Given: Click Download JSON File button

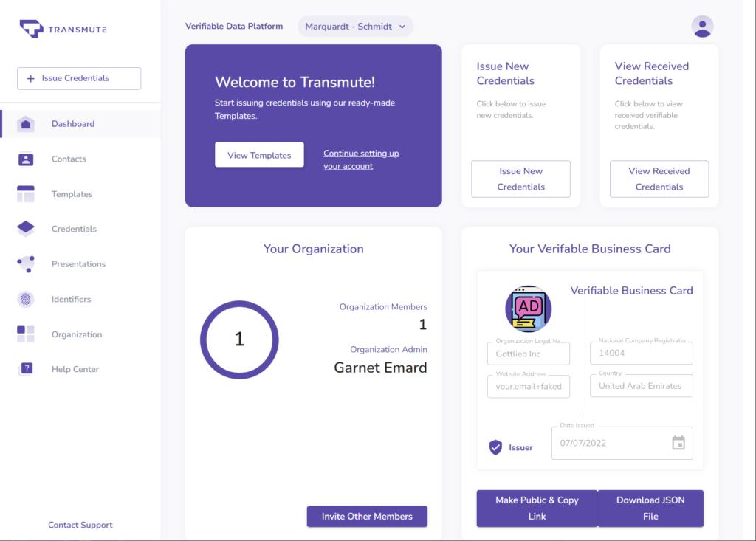Looking at the screenshot, I should coord(650,509).
